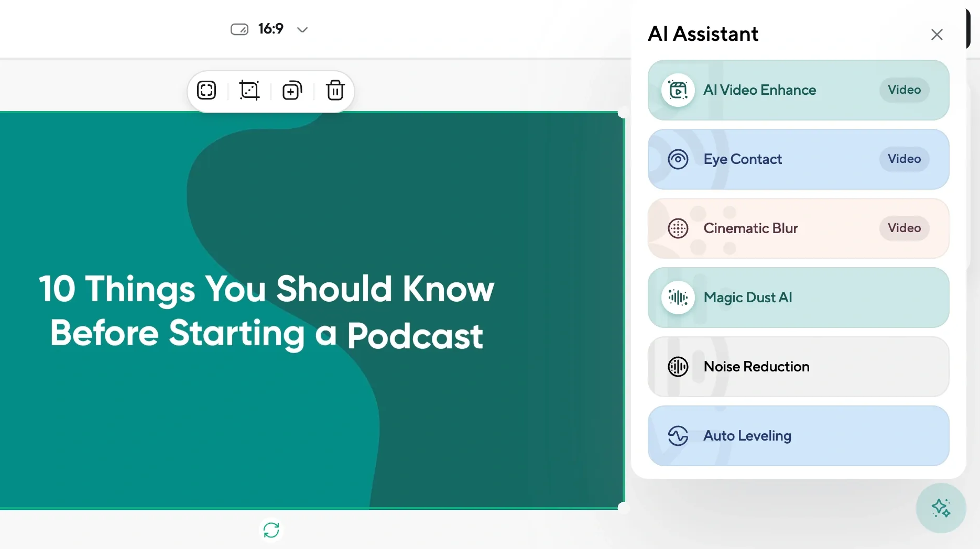Viewport: 980px width, 549px height.
Task: Click the Video badge on Cinematic Blur
Action: [x=904, y=228]
